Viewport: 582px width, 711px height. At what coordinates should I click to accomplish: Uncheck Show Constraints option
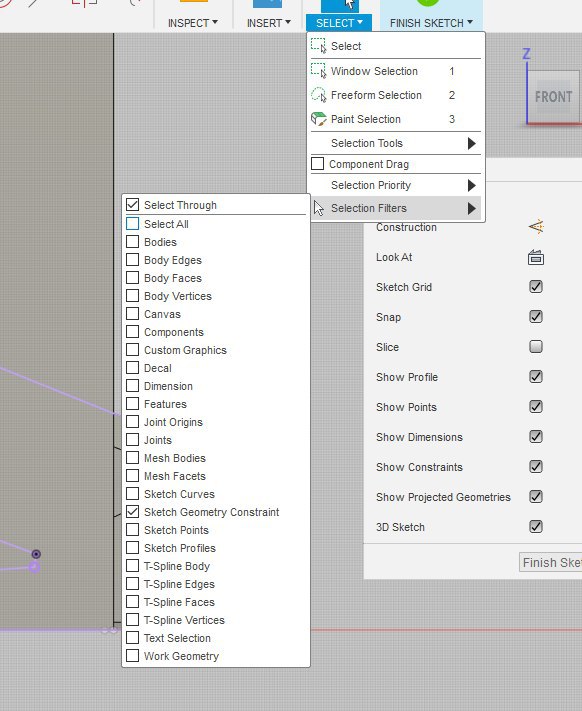click(536, 466)
